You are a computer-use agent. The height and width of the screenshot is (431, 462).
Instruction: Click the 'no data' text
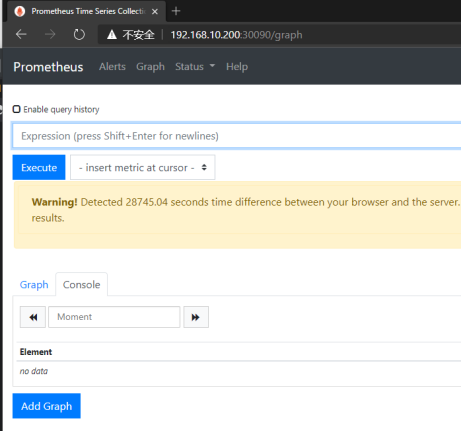tap(34, 371)
